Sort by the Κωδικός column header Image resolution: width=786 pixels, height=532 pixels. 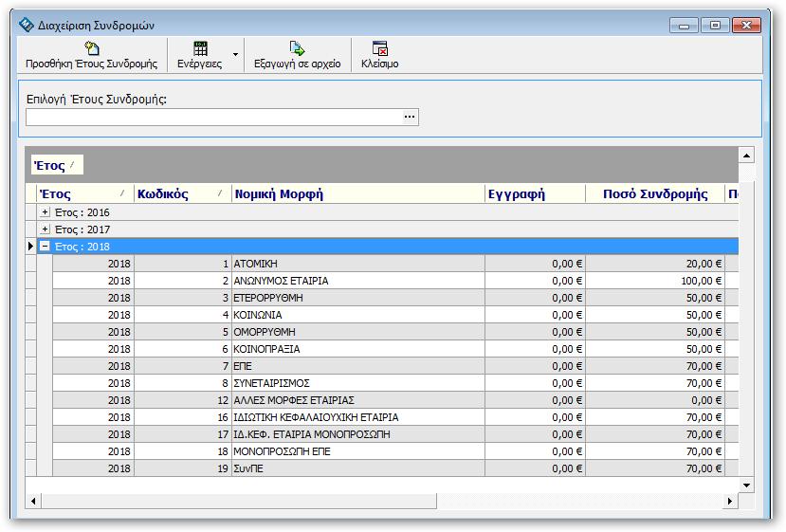pos(182,193)
